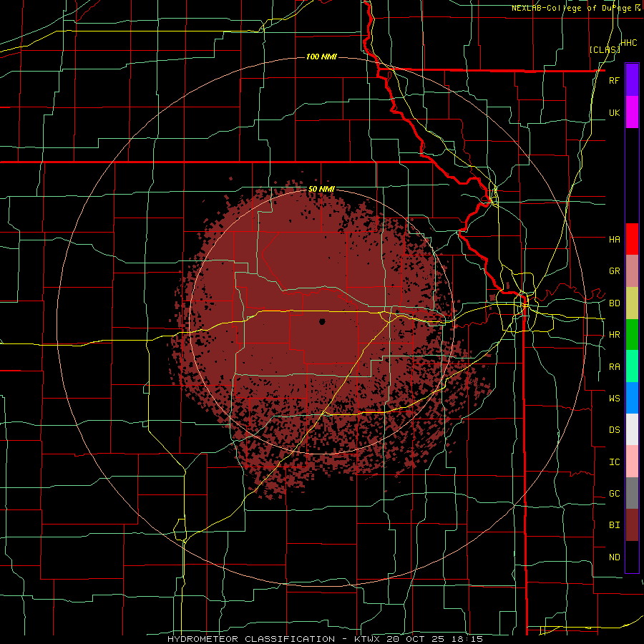Pick the RA light green legend swatch

pyautogui.click(x=632, y=366)
